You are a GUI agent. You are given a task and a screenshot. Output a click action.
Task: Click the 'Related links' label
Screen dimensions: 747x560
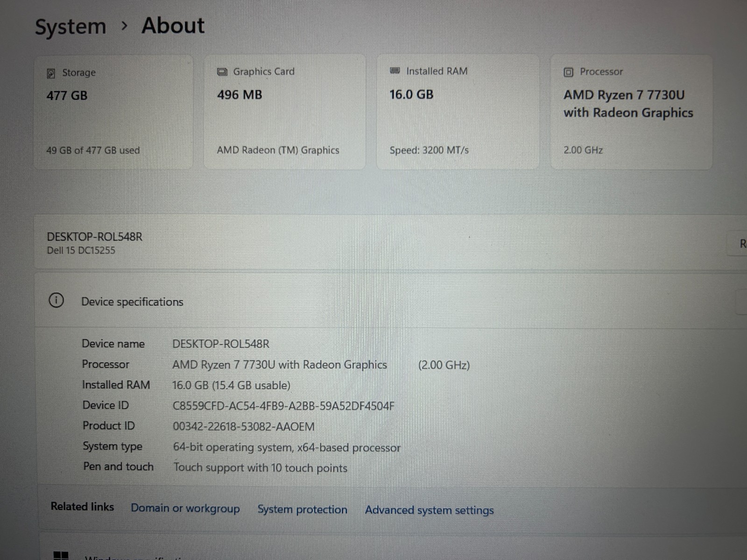(82, 507)
